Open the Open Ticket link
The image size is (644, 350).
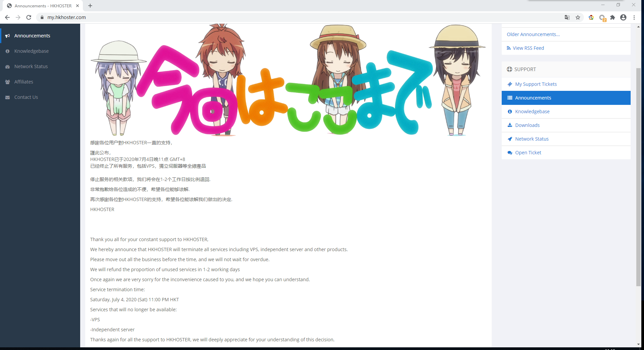(566, 153)
